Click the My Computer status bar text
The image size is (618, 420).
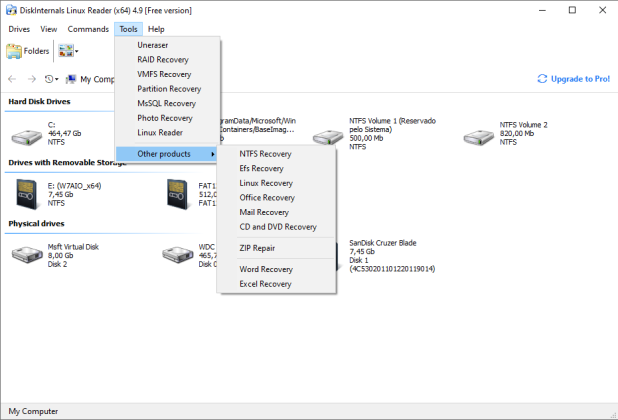33,411
